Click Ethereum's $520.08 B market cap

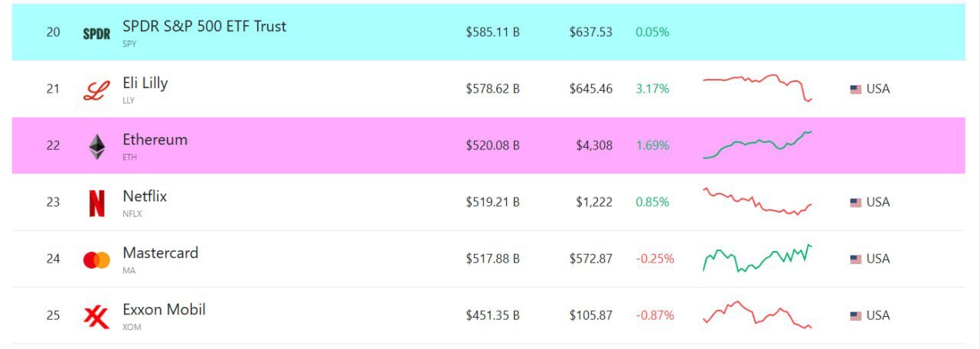493,145
